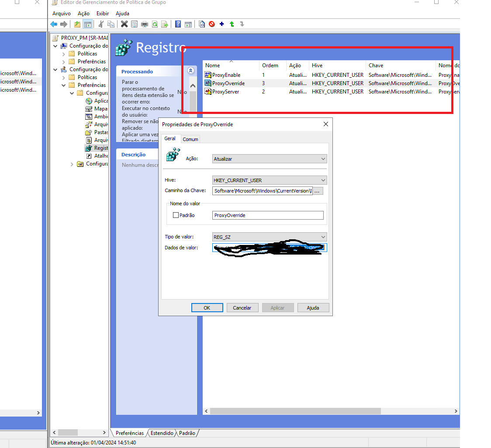The image size is (491, 448).
Task: Click the Cancelar button
Action: (x=242, y=307)
